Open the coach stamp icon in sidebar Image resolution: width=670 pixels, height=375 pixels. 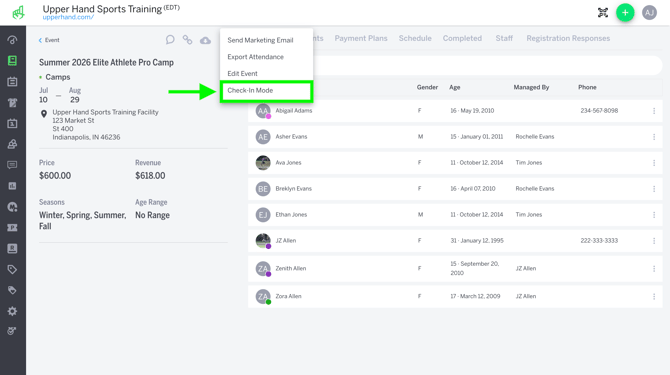pyautogui.click(x=12, y=144)
